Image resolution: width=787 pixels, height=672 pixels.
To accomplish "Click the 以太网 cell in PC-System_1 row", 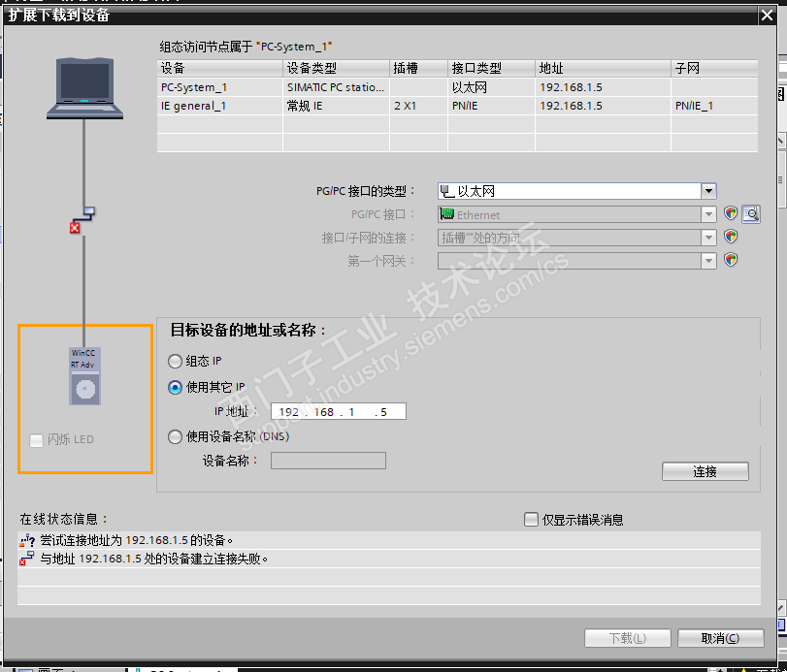I will click(491, 87).
